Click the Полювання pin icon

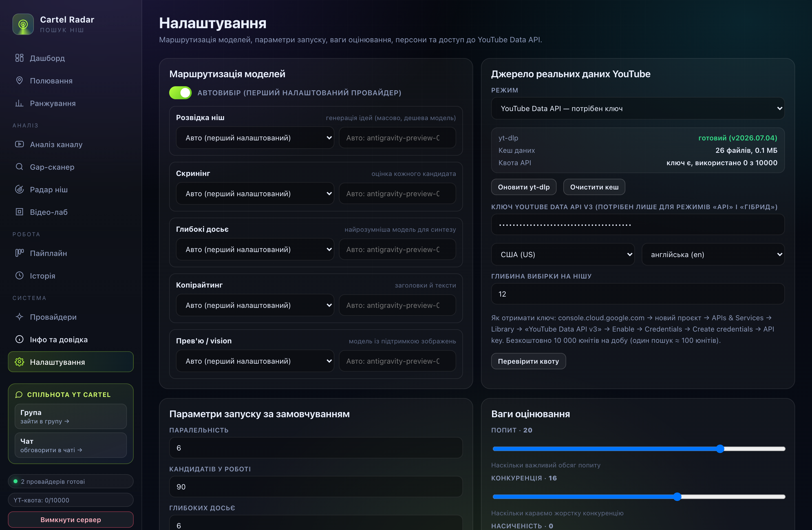point(19,81)
